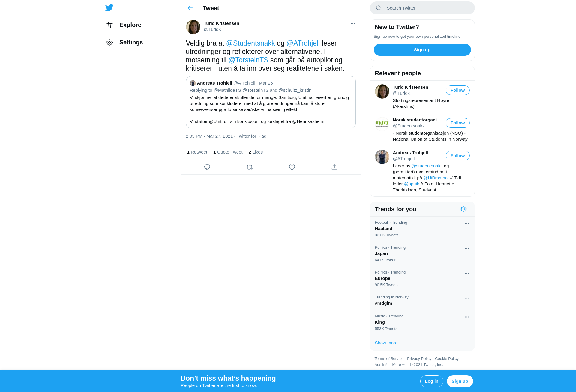Expand options for #mdglm trend

tap(467, 298)
